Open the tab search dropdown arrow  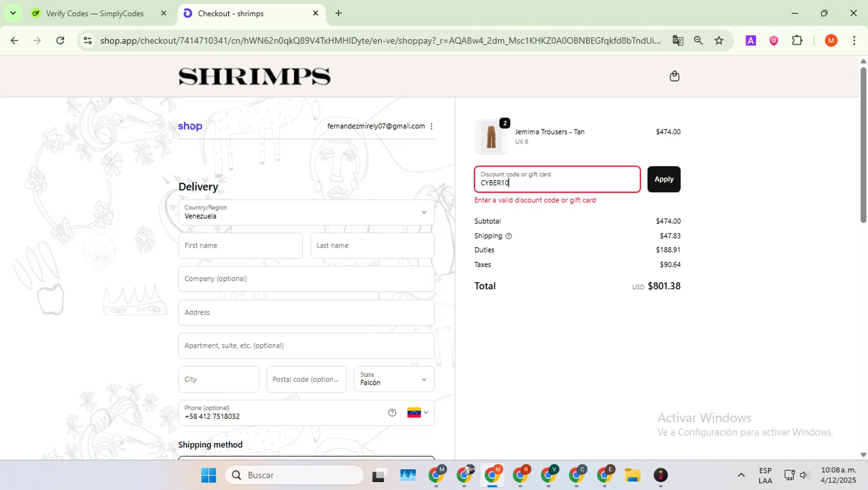click(13, 13)
